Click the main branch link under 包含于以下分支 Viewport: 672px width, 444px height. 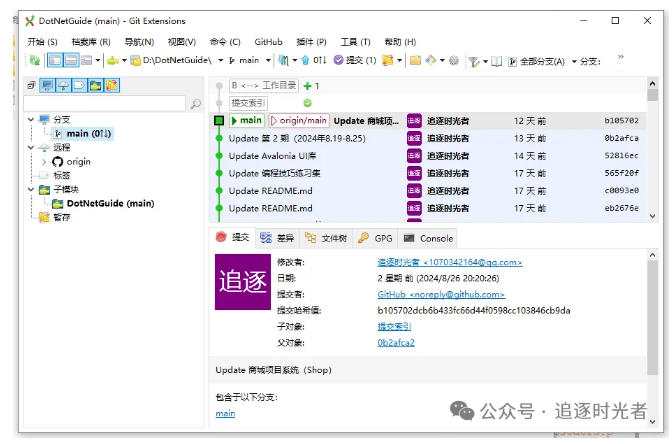coord(225,414)
